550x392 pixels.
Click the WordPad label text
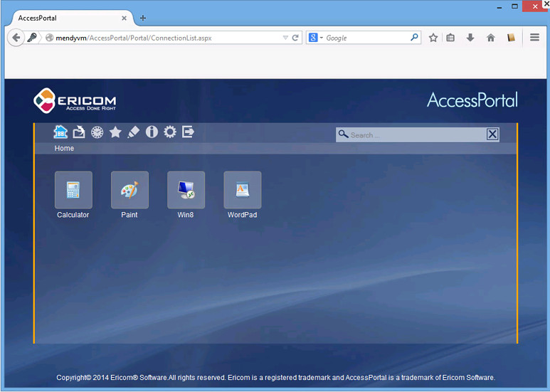(x=243, y=215)
